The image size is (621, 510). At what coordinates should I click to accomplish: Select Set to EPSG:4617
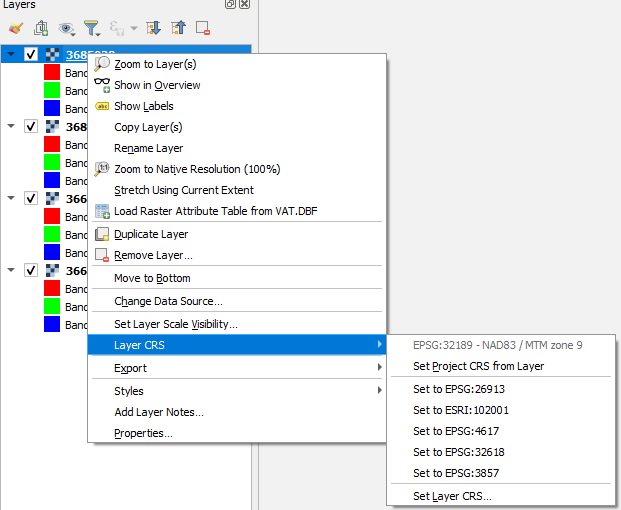501,431
